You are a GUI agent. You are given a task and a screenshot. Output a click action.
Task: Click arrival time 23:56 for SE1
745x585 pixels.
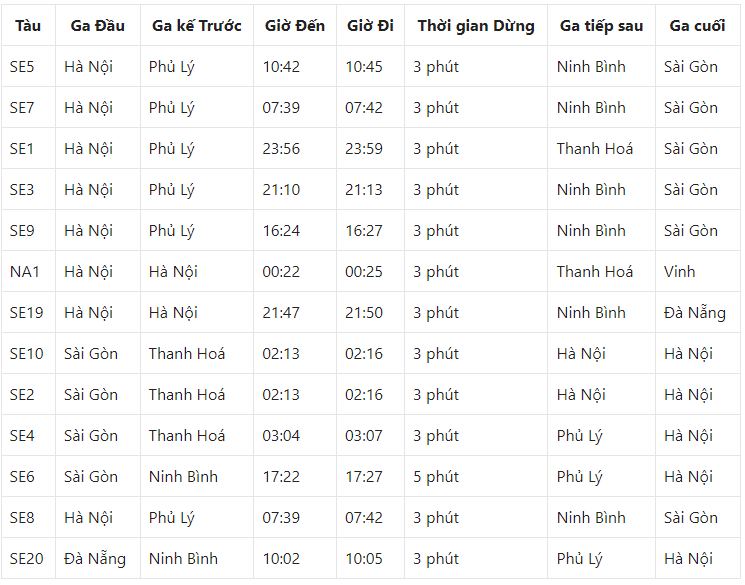(x=281, y=149)
